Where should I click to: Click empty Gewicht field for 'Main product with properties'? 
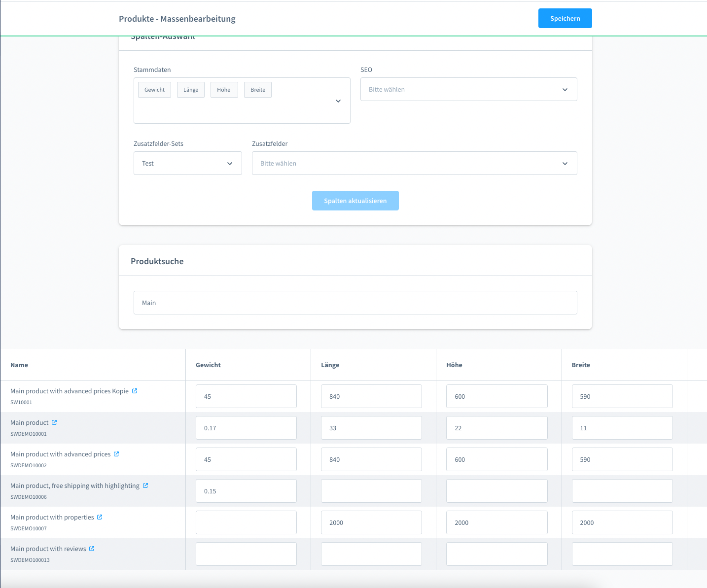coord(246,522)
